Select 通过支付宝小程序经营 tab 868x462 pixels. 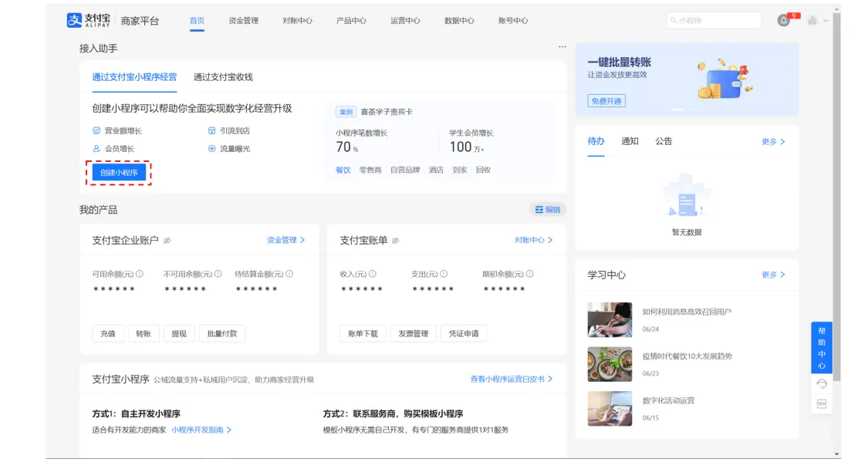[x=134, y=77]
